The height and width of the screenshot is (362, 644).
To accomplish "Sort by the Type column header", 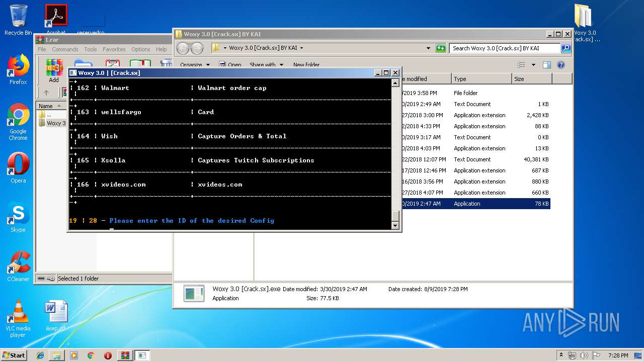I will 480,79.
